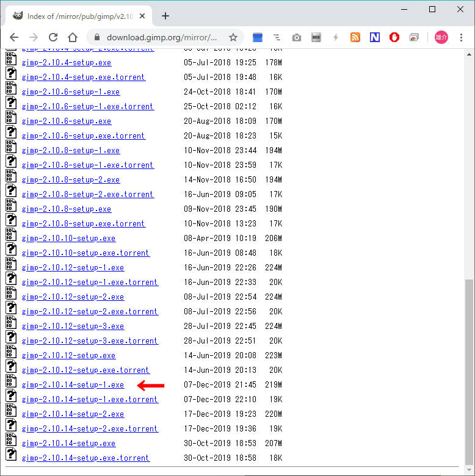
Task: Download gimp-2.10.12-setup-1.exe
Action: tap(73, 267)
